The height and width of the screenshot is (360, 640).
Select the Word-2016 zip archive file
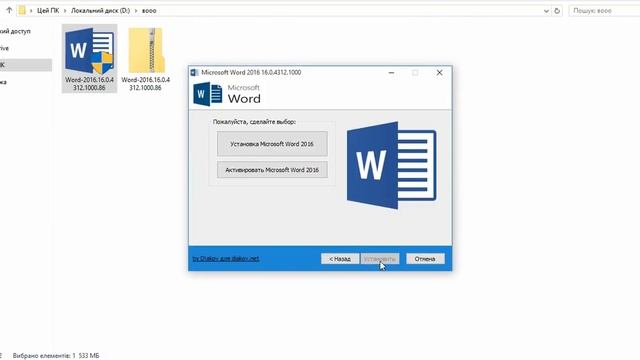coord(146,58)
